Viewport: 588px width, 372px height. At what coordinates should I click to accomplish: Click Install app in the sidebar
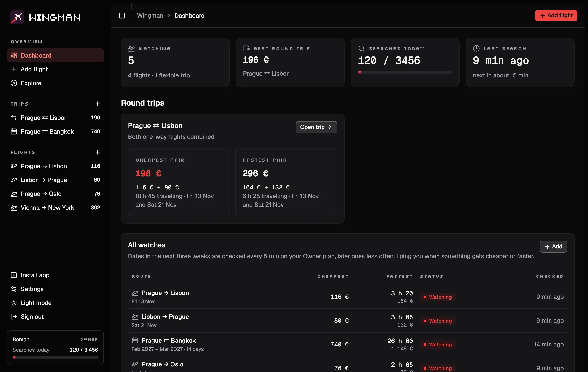[x=55, y=275]
